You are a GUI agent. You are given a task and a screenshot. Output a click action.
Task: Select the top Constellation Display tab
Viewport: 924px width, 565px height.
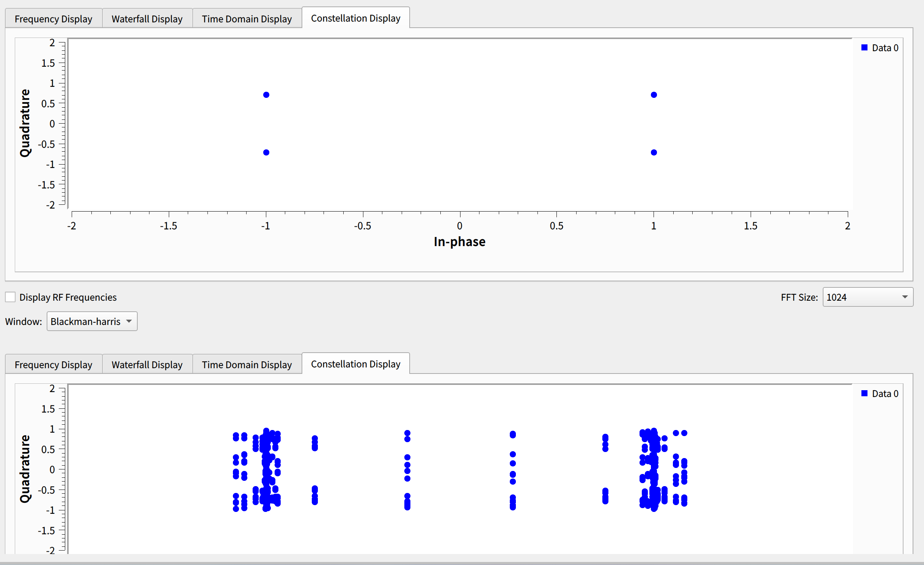coord(355,18)
